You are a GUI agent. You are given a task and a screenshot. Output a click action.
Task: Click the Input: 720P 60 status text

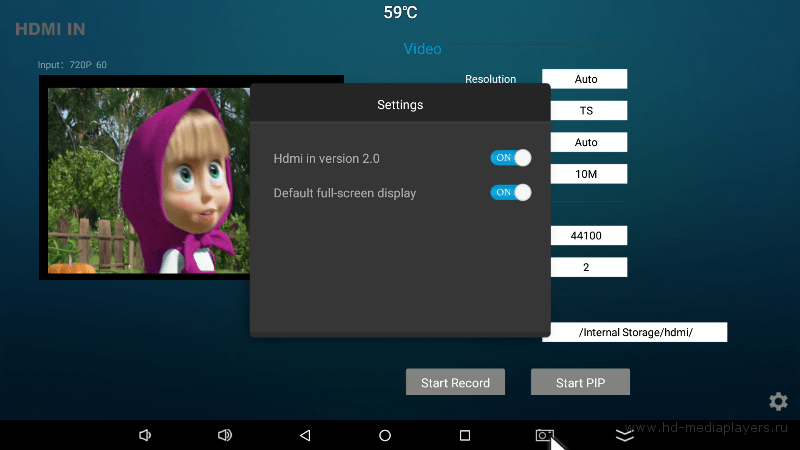72,65
